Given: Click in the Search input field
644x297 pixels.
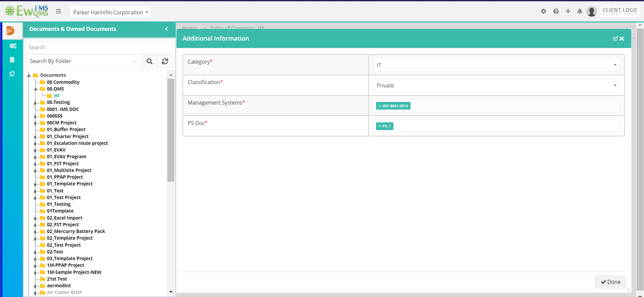Looking at the screenshot, I should 99,47.
